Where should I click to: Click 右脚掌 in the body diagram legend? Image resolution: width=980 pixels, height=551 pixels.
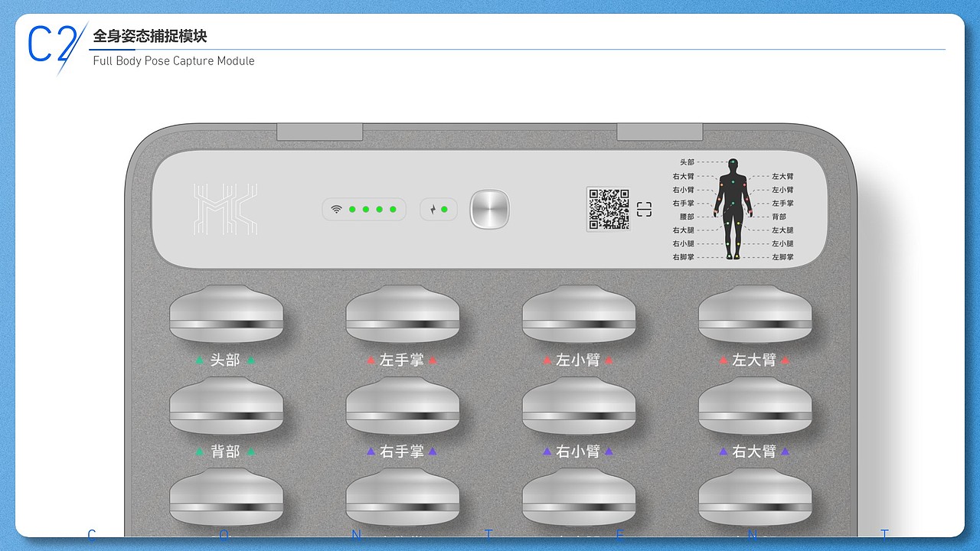coord(684,257)
